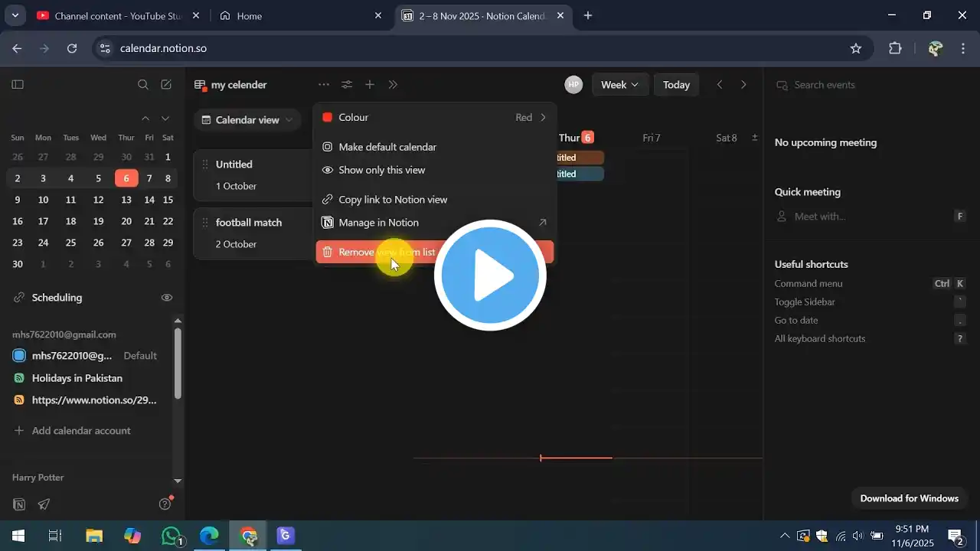This screenshot has height=551, width=980.
Task: Click the drag handle on the football match card
Action: [205, 223]
